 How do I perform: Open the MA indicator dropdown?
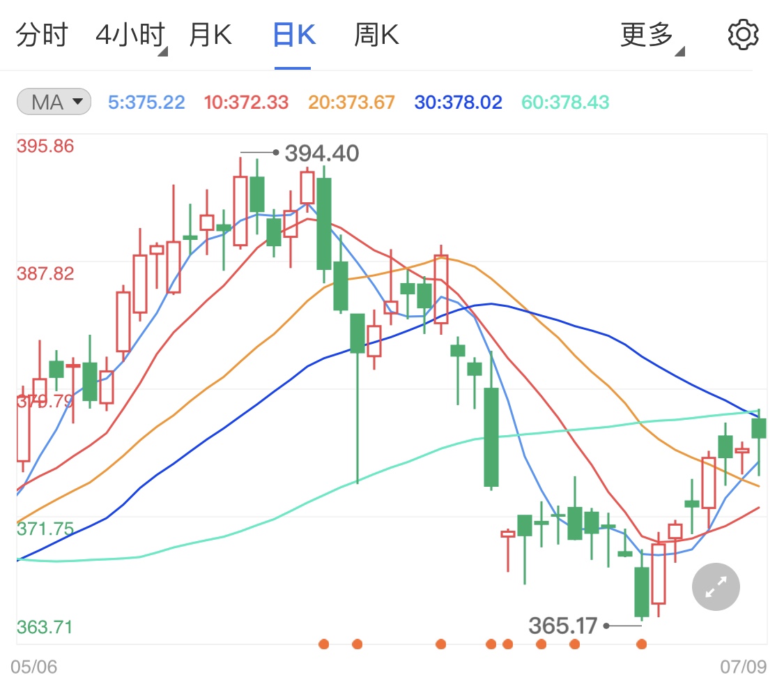(x=54, y=102)
